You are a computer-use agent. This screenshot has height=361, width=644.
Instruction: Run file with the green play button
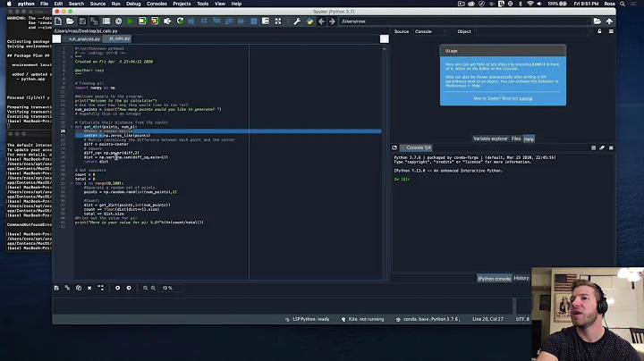coord(131,21)
